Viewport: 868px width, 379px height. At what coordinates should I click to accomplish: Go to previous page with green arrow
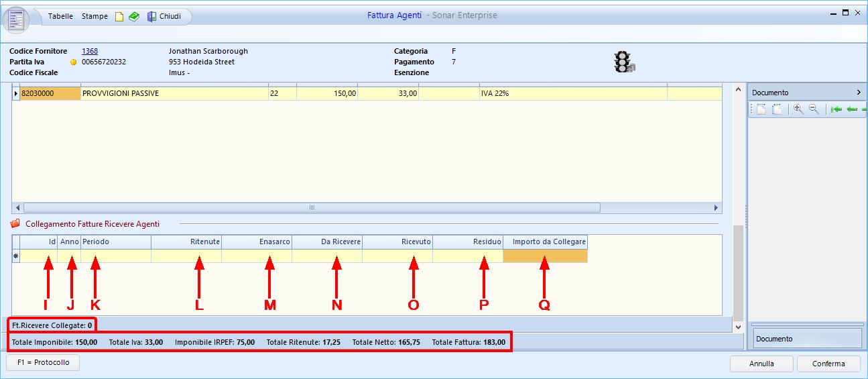(851, 110)
